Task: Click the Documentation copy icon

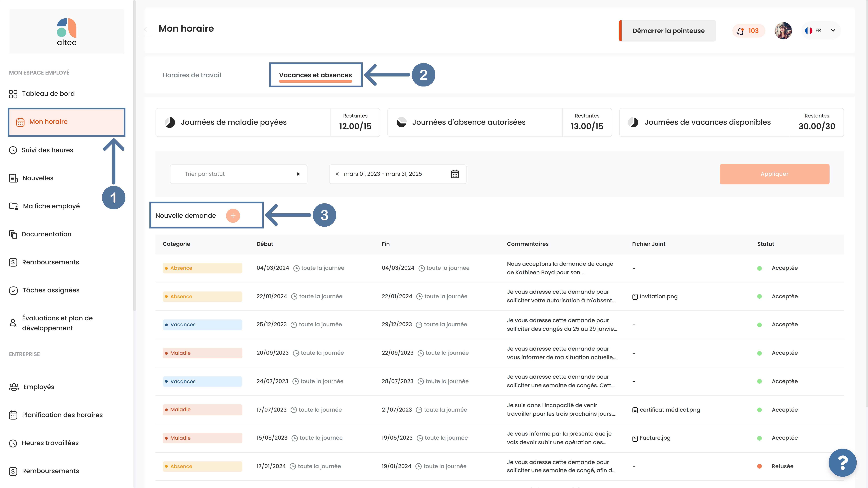Action: pos(13,234)
